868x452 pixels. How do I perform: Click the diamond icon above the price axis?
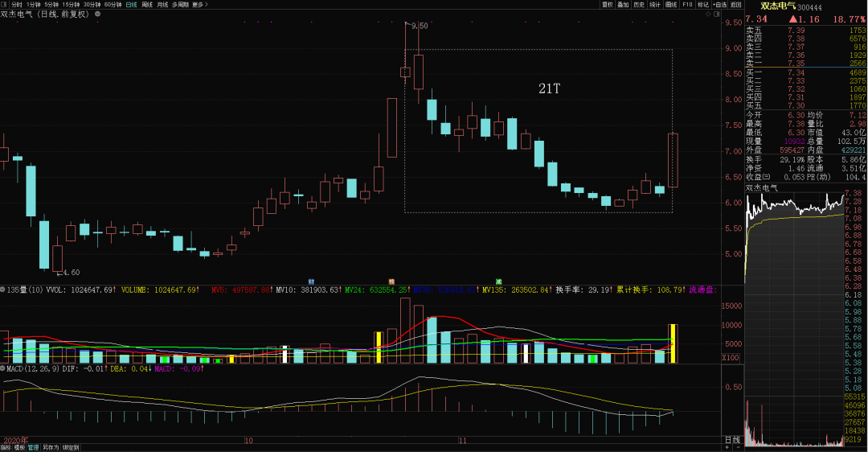coord(708,14)
